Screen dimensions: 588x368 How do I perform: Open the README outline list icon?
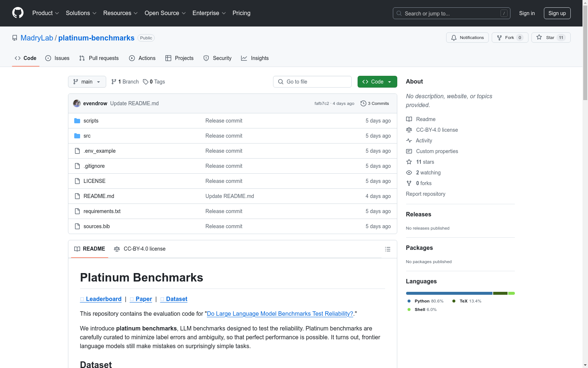tap(387, 249)
